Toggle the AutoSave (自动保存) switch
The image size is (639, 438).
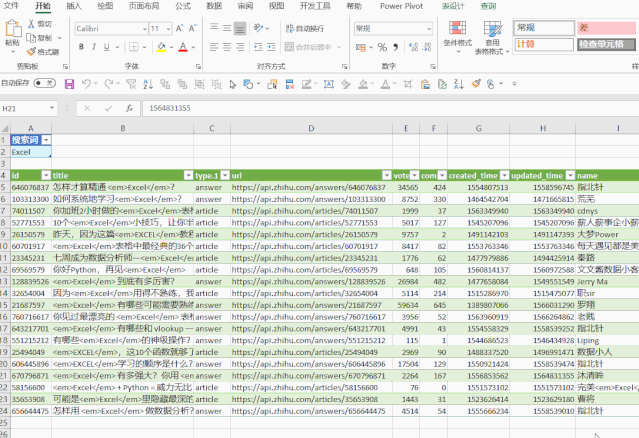[x=45, y=83]
